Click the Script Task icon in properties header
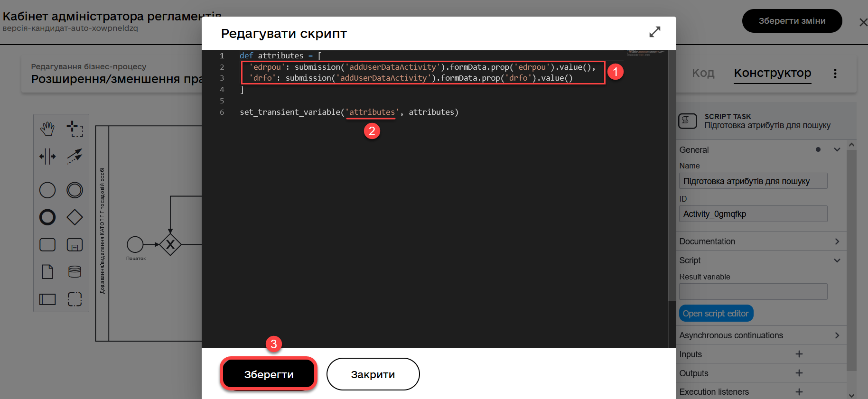Screen dimensions: 868x399 (x=688, y=121)
